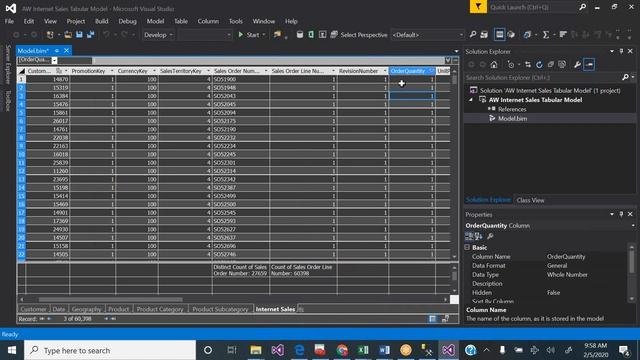The image size is (640, 360).
Task: Click the Open File folder icon
Action: 68,35
